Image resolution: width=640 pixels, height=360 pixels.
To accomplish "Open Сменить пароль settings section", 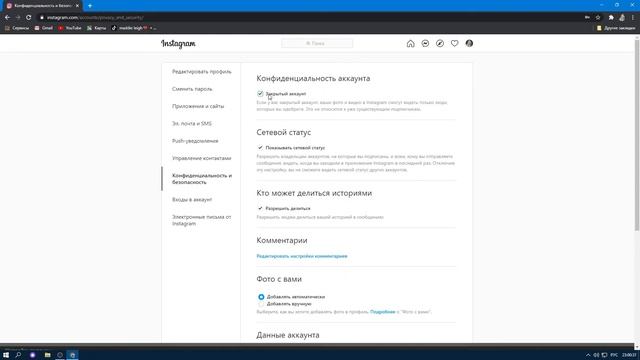I will coord(192,89).
